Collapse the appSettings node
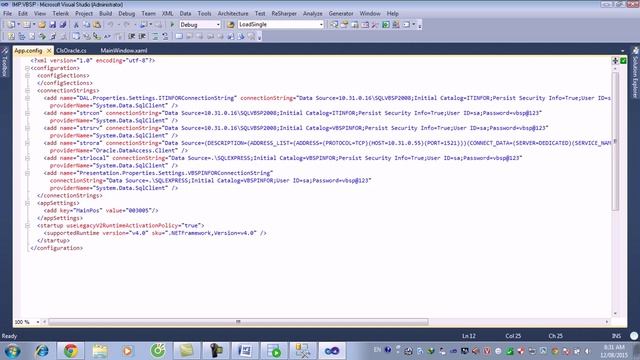Viewport: 640px width, 360px height. [x=27, y=203]
